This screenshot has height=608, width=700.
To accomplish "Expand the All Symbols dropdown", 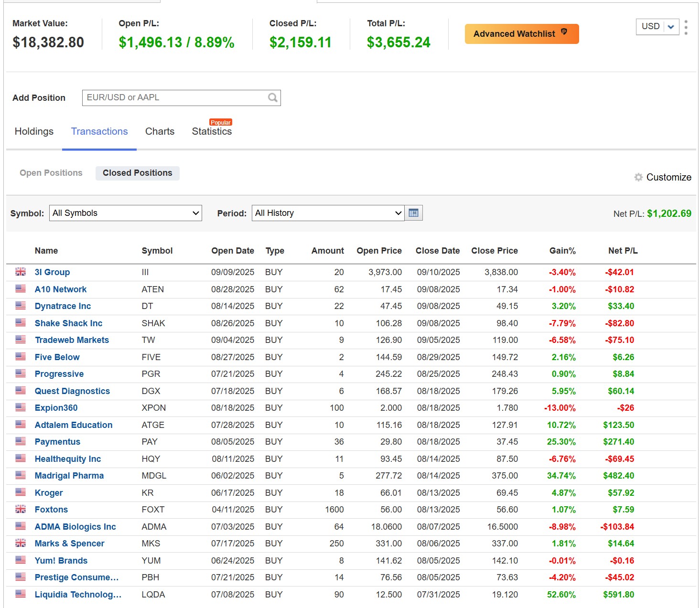I will (126, 213).
